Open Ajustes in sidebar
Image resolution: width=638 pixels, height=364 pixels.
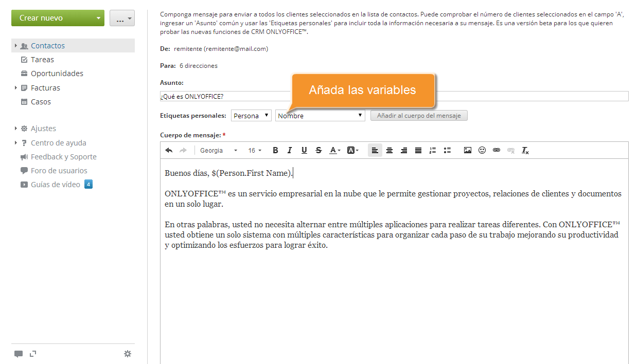tap(43, 129)
